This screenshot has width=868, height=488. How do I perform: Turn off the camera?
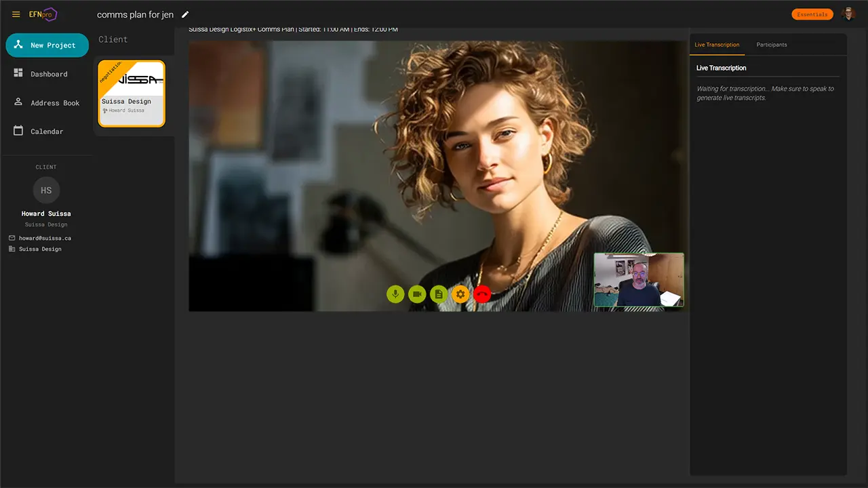coord(417,294)
